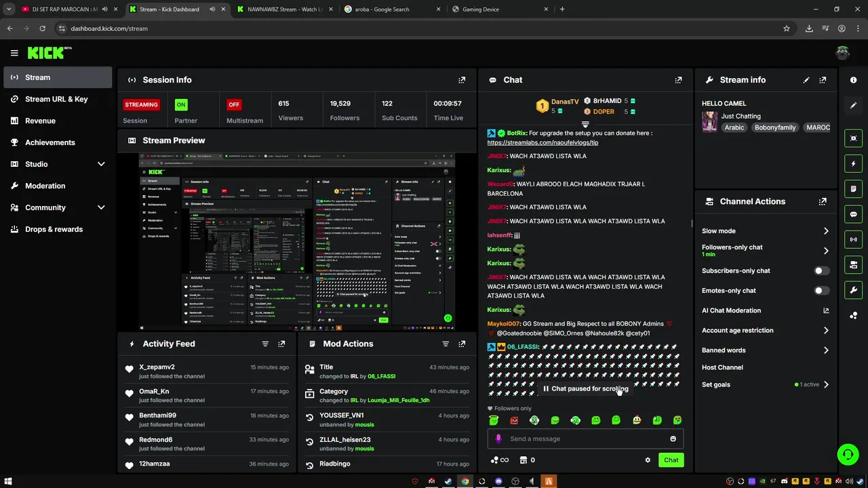This screenshot has width=868, height=488.
Task: Open the chat shop icon
Action: pyautogui.click(x=524, y=460)
